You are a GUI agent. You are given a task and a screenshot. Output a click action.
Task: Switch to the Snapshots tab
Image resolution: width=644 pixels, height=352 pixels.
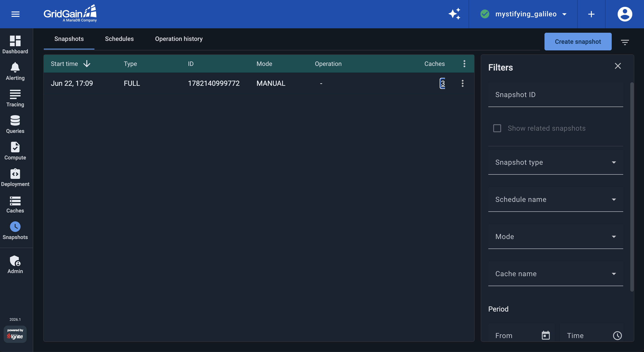coord(69,39)
